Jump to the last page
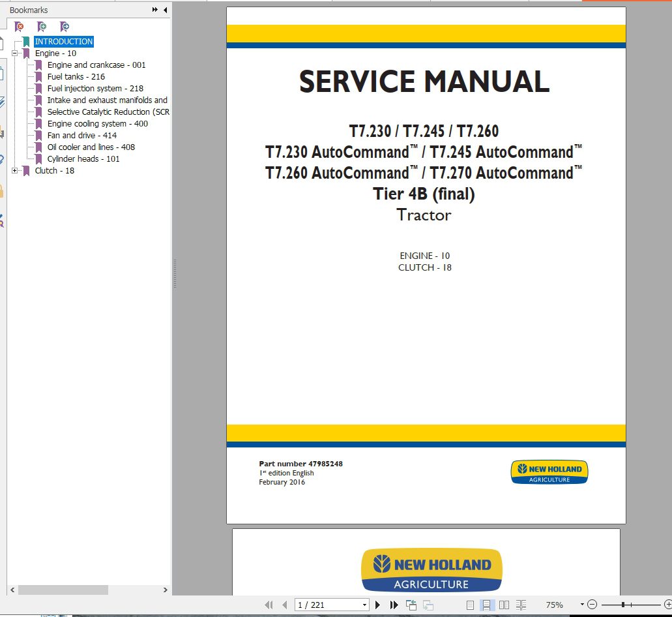Viewport: 672px width, 617px height. (394, 605)
